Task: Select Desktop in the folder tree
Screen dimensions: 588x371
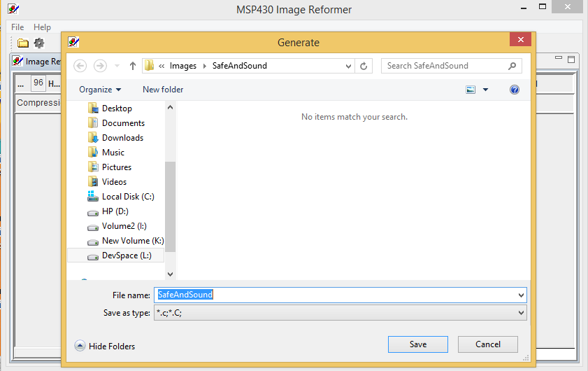Action: [117, 108]
